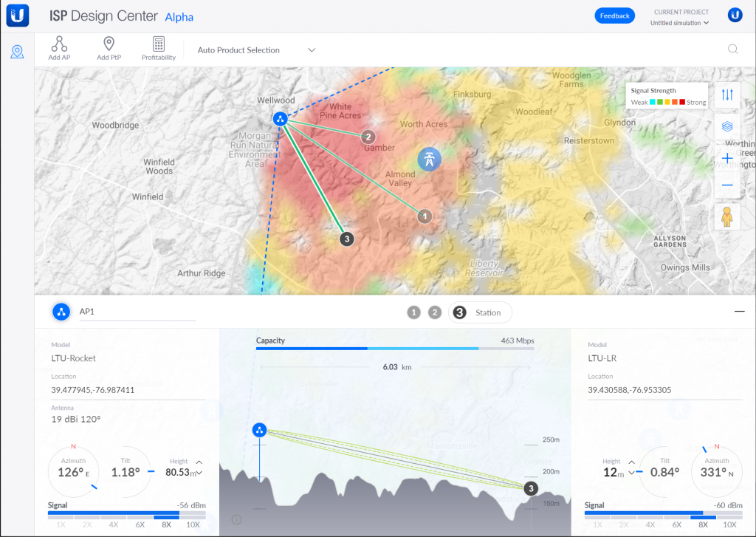
Task: Zoom out the map with minus
Action: 727,185
